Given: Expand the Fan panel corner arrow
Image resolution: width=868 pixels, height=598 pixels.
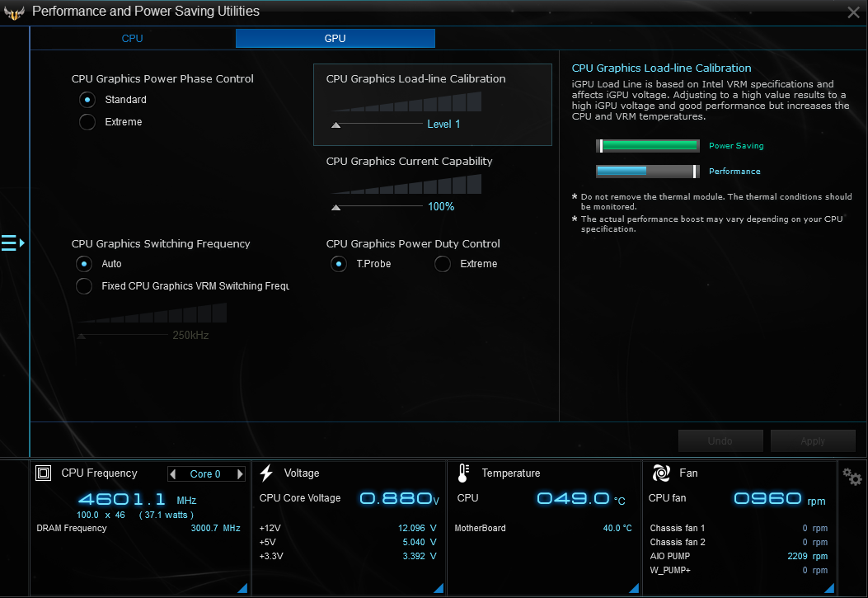Looking at the screenshot, I should [x=829, y=588].
